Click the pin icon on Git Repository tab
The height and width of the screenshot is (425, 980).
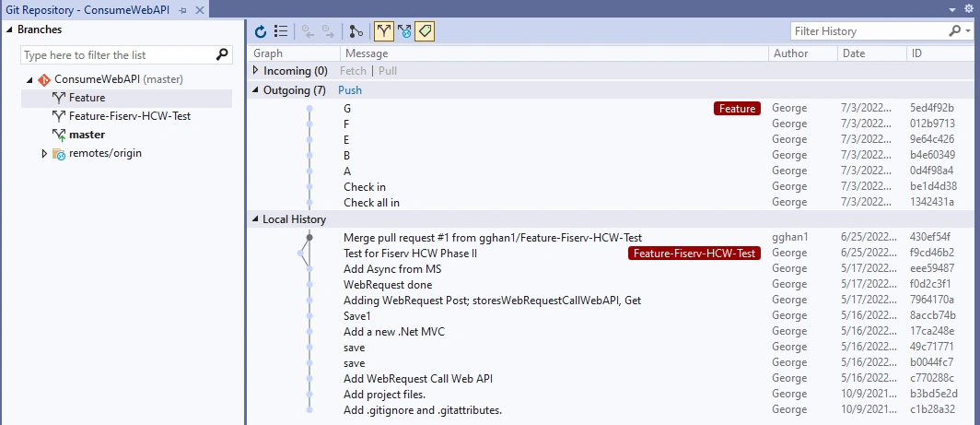coord(182,10)
